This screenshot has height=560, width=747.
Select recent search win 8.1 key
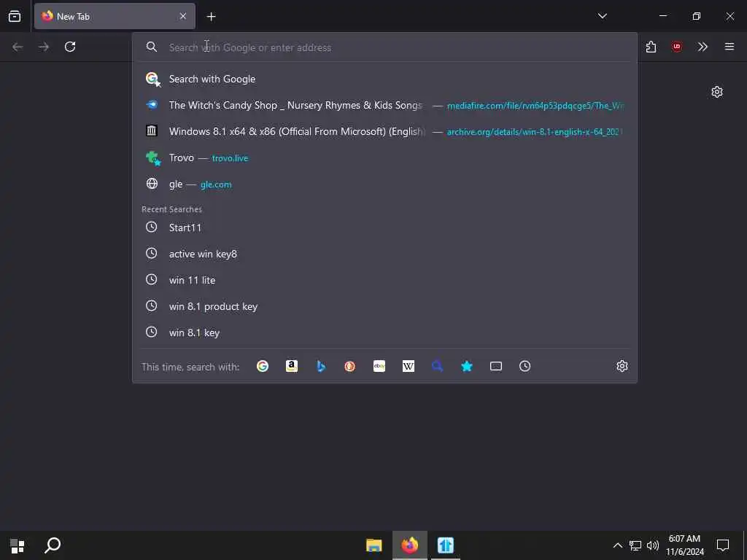[x=384, y=332]
